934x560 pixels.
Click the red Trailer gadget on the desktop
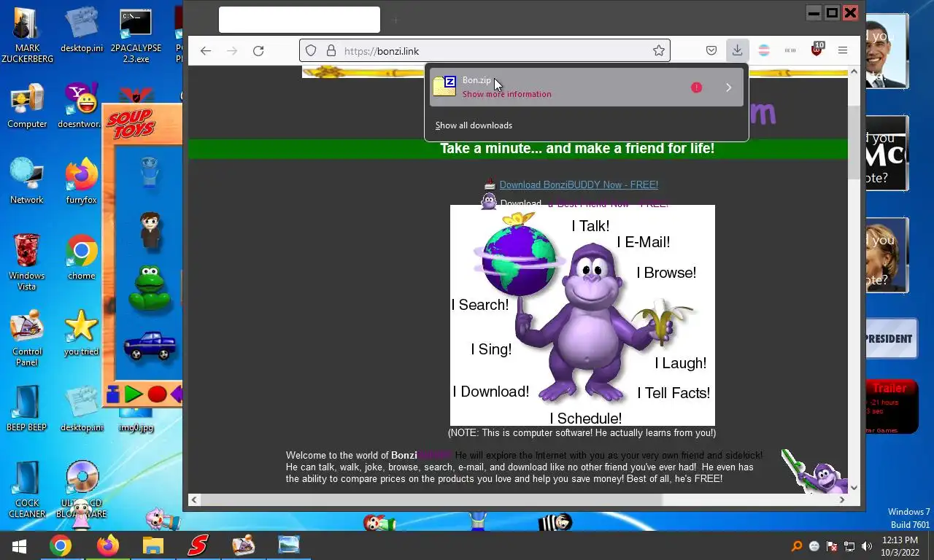tap(891, 407)
